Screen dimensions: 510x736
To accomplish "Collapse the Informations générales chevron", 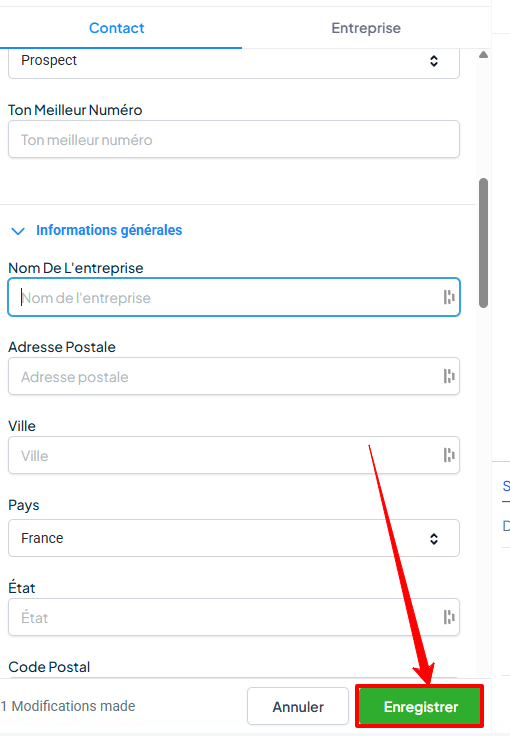I will pyautogui.click(x=18, y=231).
